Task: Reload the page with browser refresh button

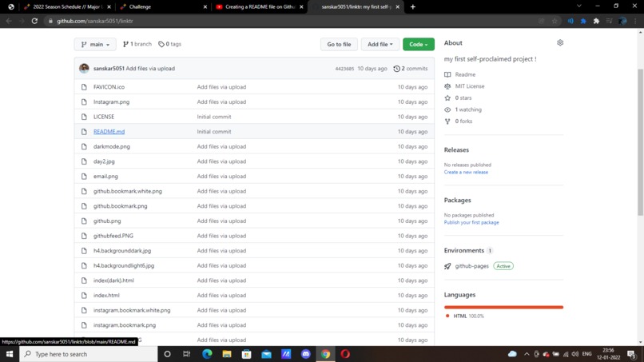Action: tap(34, 21)
